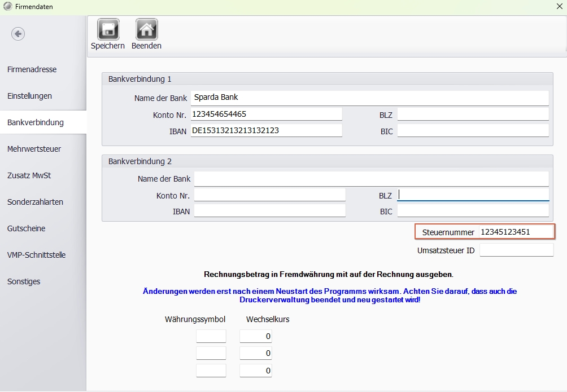567x392 pixels.
Task: Switch to Einstellungen in sidebar
Action: [x=30, y=96]
